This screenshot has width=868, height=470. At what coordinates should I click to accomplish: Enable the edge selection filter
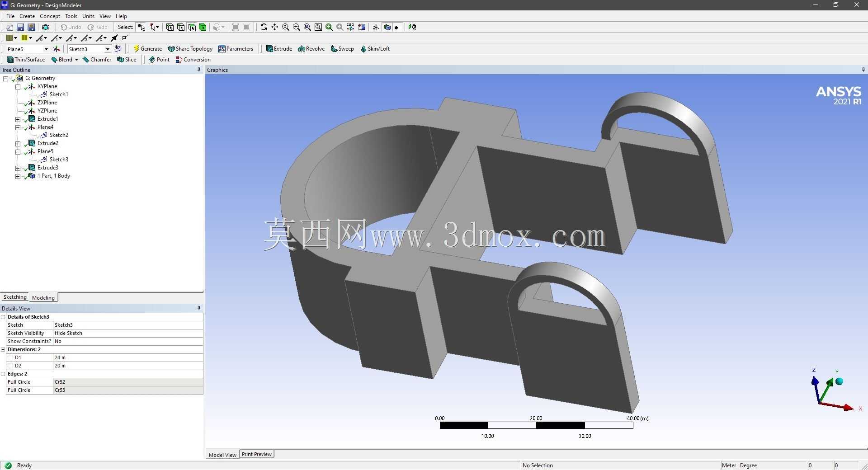point(181,27)
